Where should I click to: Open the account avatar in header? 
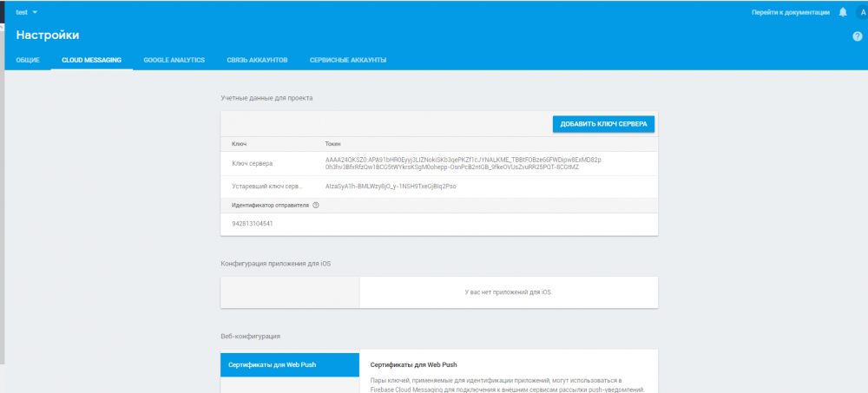click(x=863, y=12)
